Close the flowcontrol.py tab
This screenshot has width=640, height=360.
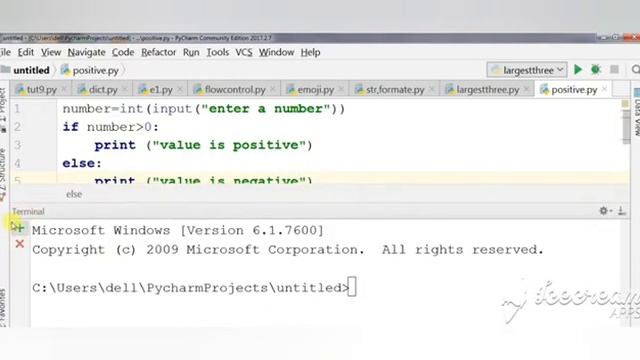point(273,89)
